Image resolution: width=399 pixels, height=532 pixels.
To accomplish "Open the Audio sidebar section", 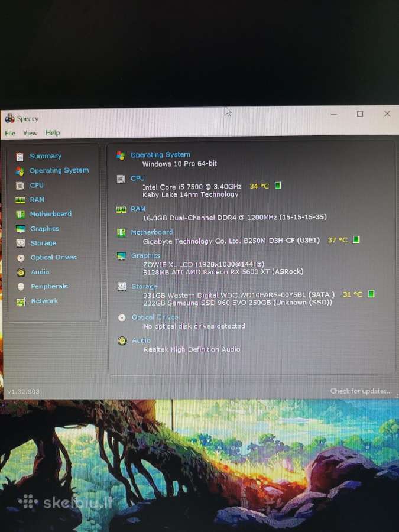I will [x=40, y=272].
